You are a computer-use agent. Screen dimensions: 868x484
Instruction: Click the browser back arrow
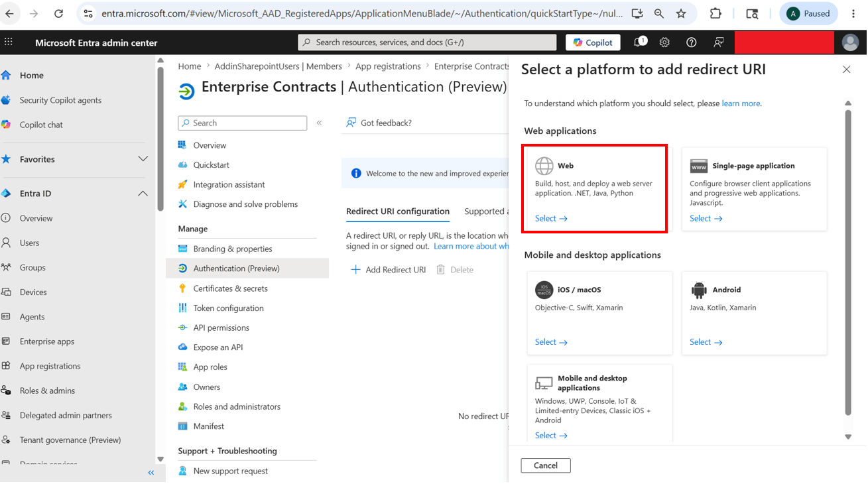coord(9,13)
